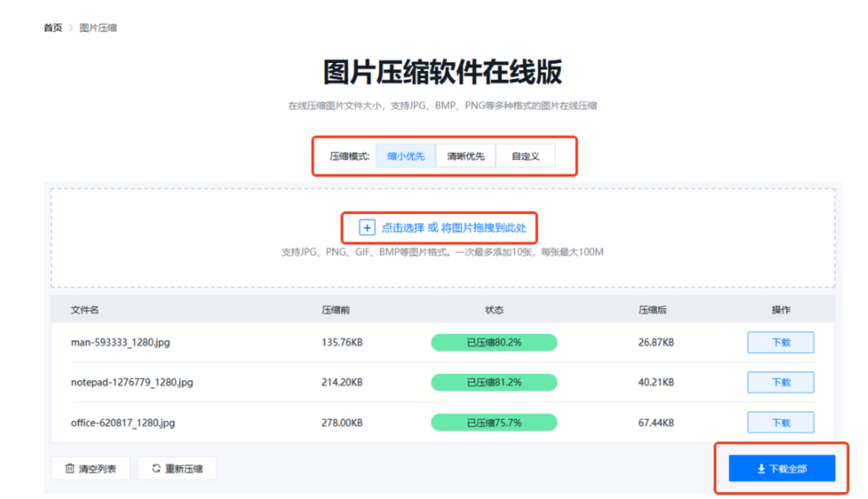Select 自定义 compression mode

click(x=525, y=156)
